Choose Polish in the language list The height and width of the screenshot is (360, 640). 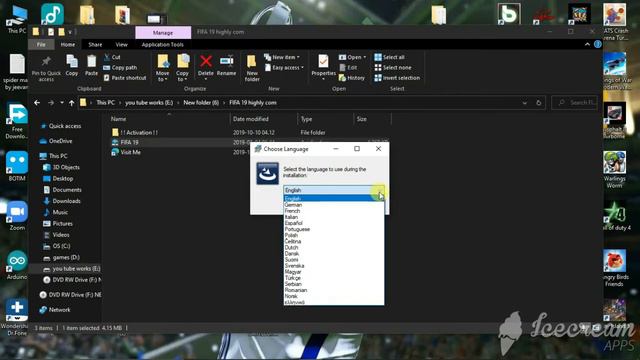(x=333, y=236)
